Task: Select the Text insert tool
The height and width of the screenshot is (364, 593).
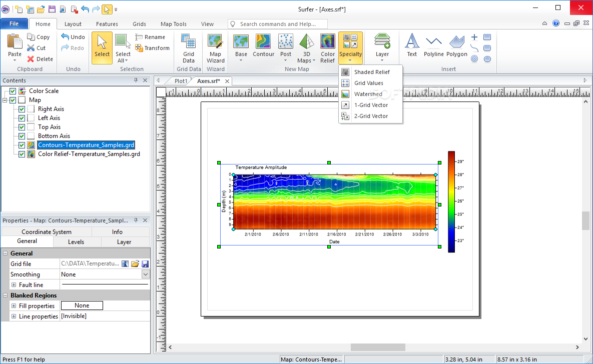Action: pos(412,45)
